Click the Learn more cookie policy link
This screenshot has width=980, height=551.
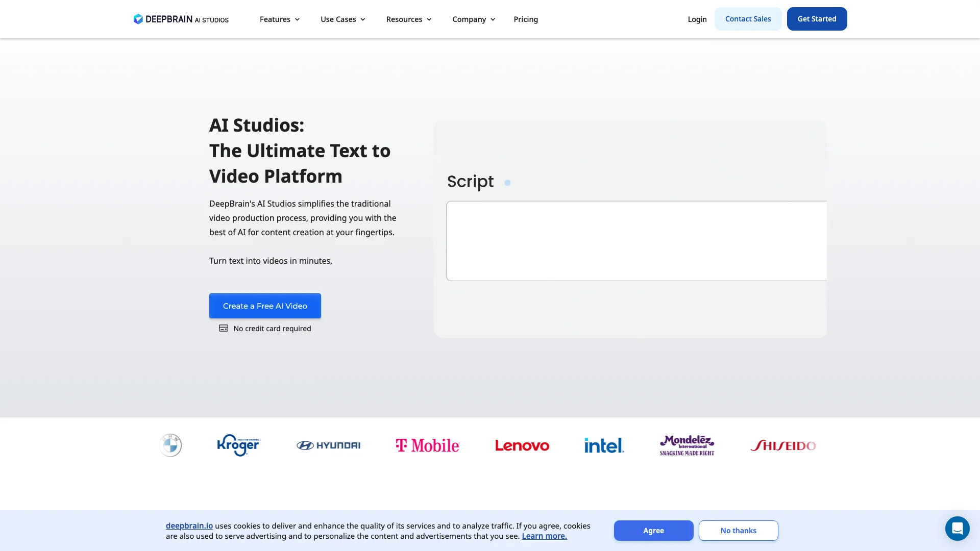[x=544, y=536]
